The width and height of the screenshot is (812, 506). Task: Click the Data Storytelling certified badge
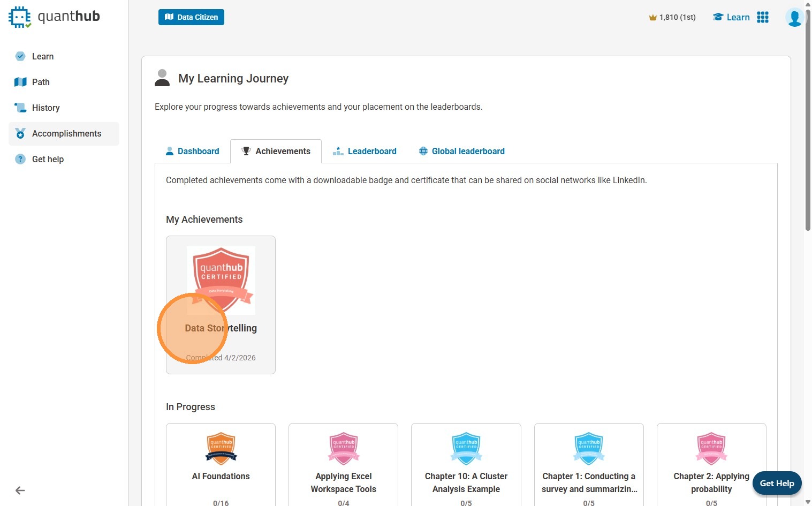(221, 280)
